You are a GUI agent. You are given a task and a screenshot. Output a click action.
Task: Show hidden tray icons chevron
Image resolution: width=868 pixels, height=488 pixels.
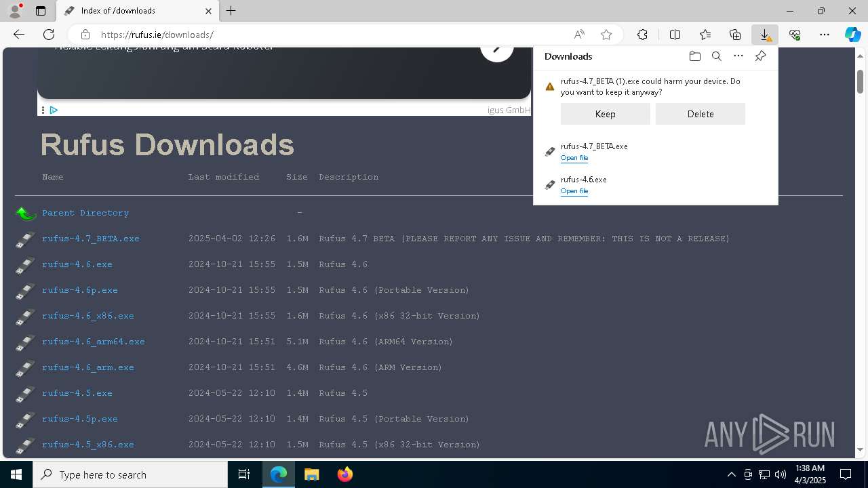tap(731, 474)
